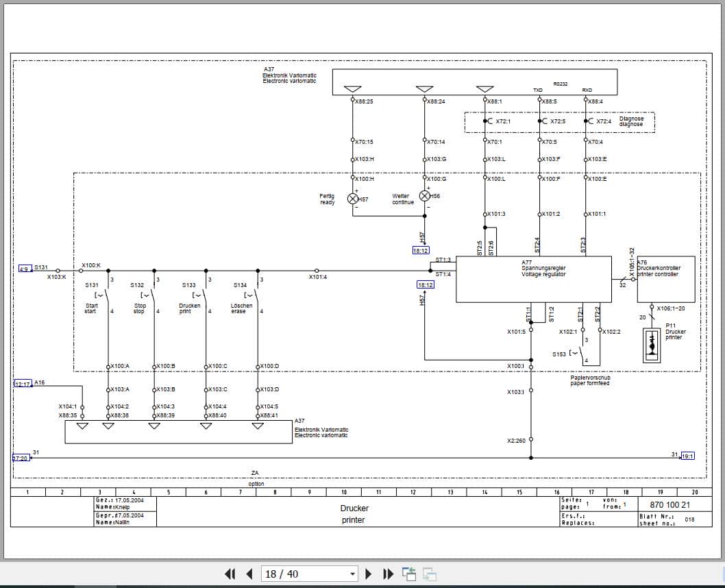Select the 'RS232' label in A37 block
This screenshot has height=588, width=725.
tap(561, 84)
